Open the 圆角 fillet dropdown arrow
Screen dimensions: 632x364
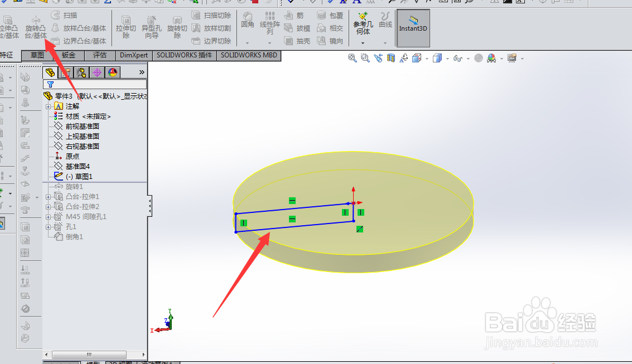(x=247, y=43)
